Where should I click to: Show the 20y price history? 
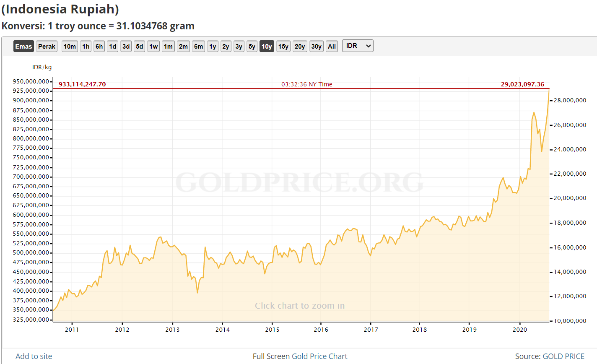pyautogui.click(x=300, y=47)
